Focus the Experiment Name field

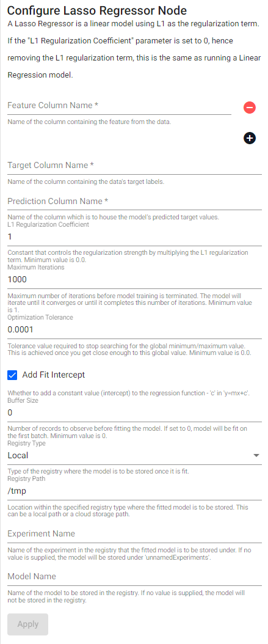pos(135,535)
